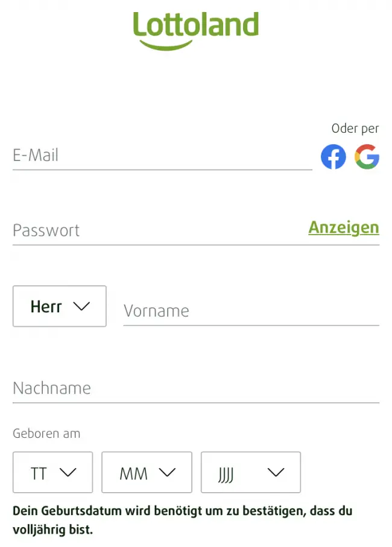This screenshot has width=392, height=547.
Task: Open the MM month dropdown
Action: pyautogui.click(x=147, y=473)
